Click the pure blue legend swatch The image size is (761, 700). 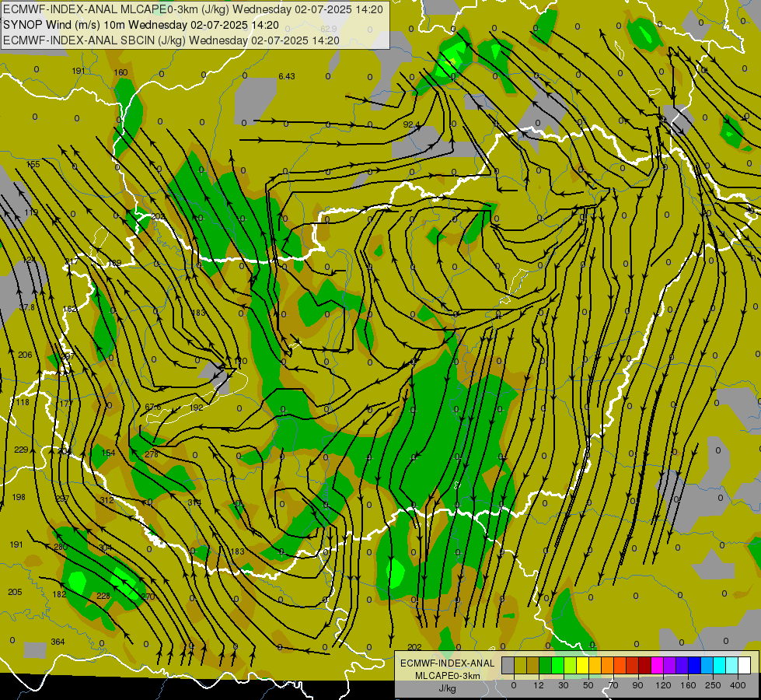click(x=695, y=665)
